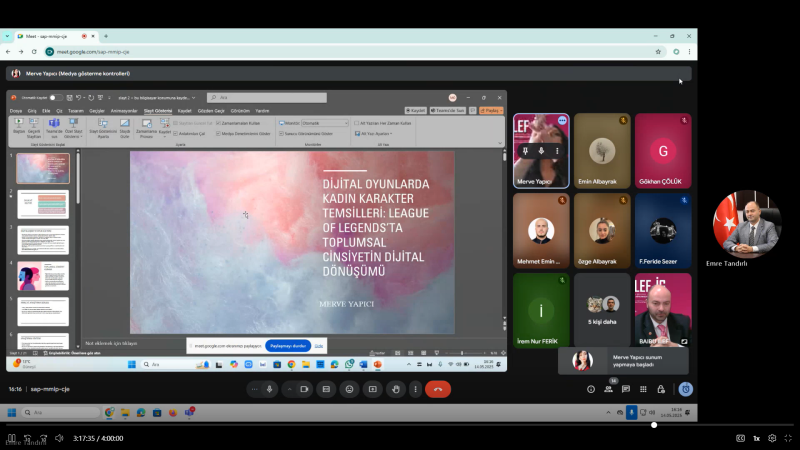This screenshot has height=450, width=800.
Task: Select the first slide thumbnail in the panel
Action: pyautogui.click(x=43, y=168)
